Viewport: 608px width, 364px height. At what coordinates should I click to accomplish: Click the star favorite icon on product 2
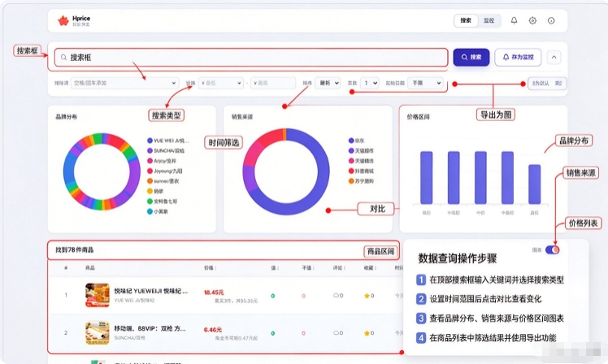[x=367, y=333]
